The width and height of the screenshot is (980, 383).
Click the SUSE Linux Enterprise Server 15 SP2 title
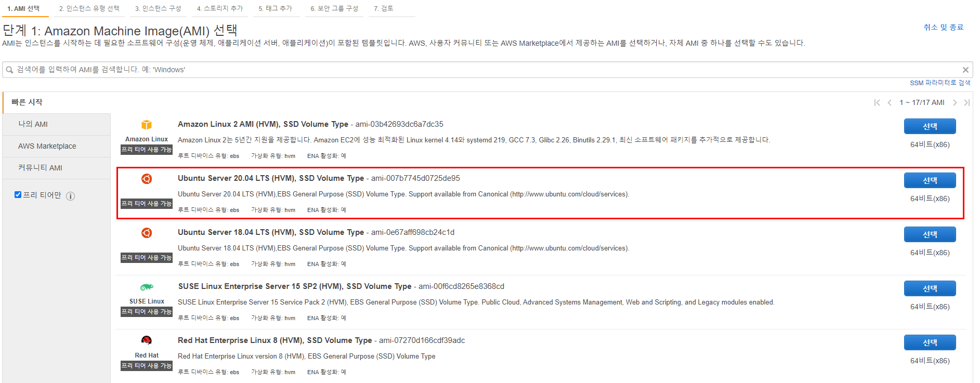[295, 286]
